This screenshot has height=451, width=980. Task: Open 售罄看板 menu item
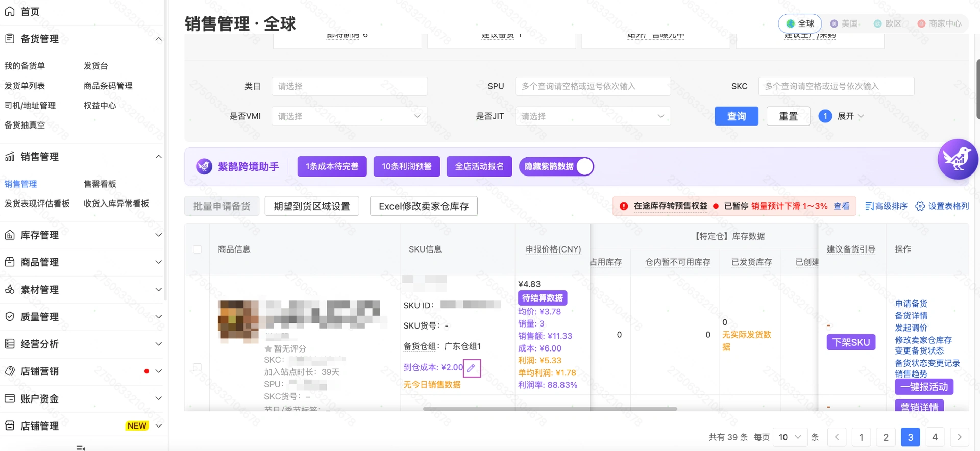100,184
